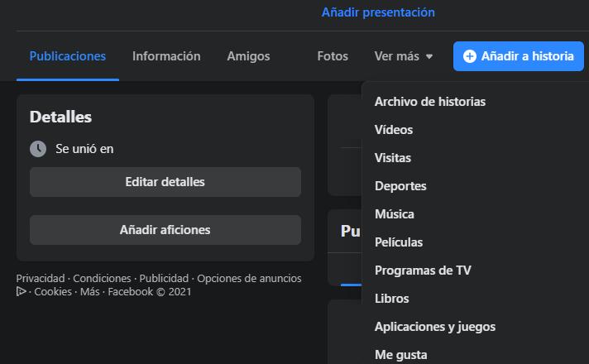589x364 pixels.
Task: Select the Fotos tab
Action: click(x=333, y=56)
